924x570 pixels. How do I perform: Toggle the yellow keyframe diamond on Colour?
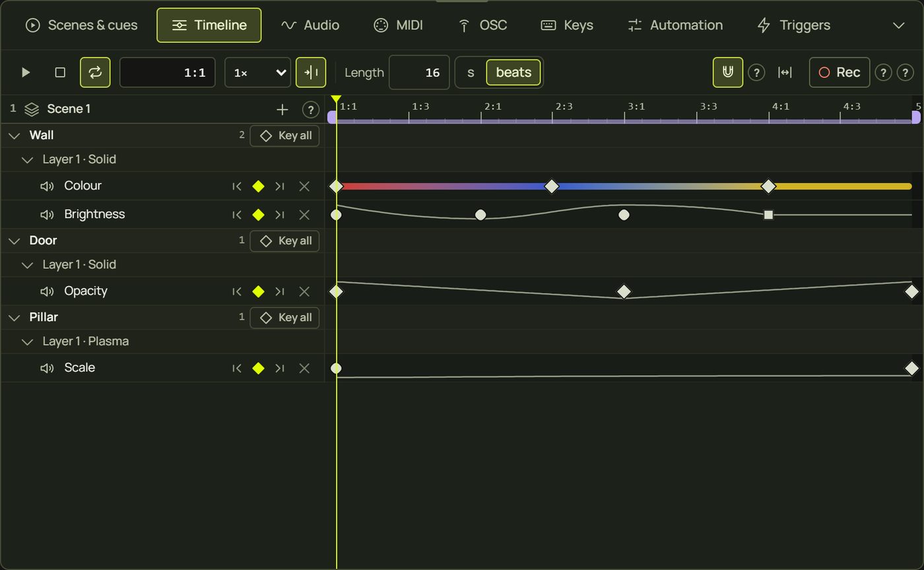258,186
